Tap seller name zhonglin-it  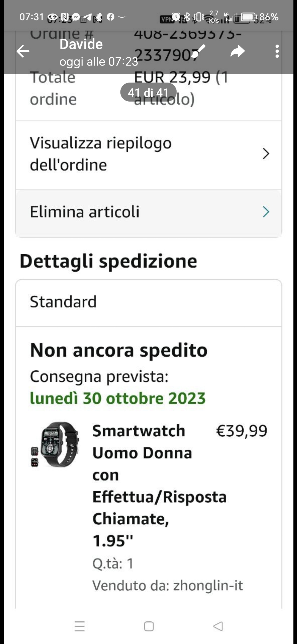208,585
